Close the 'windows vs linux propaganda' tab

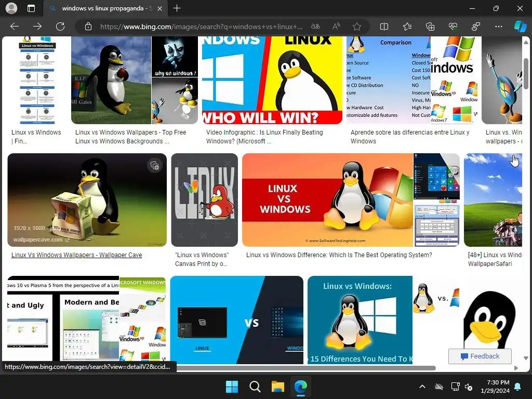pos(160,8)
